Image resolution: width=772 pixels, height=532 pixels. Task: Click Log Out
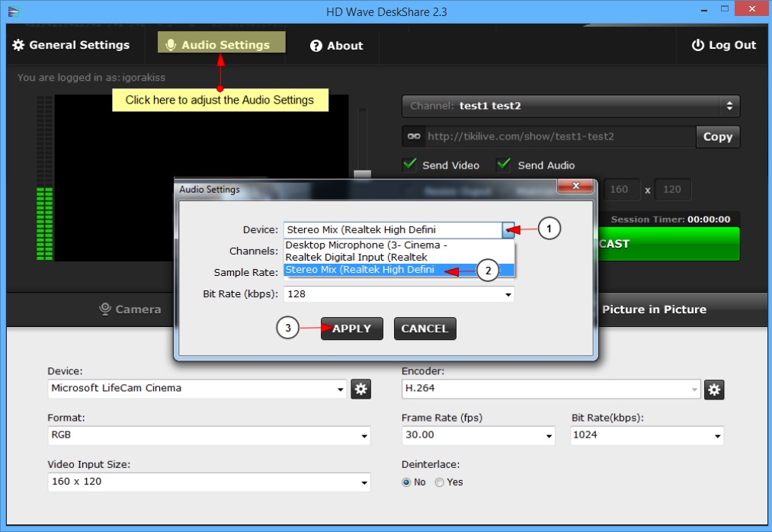[724, 45]
